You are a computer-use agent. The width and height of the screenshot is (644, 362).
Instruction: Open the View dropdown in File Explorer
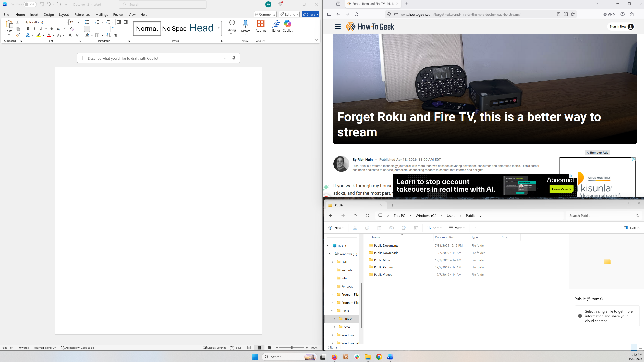click(x=457, y=228)
